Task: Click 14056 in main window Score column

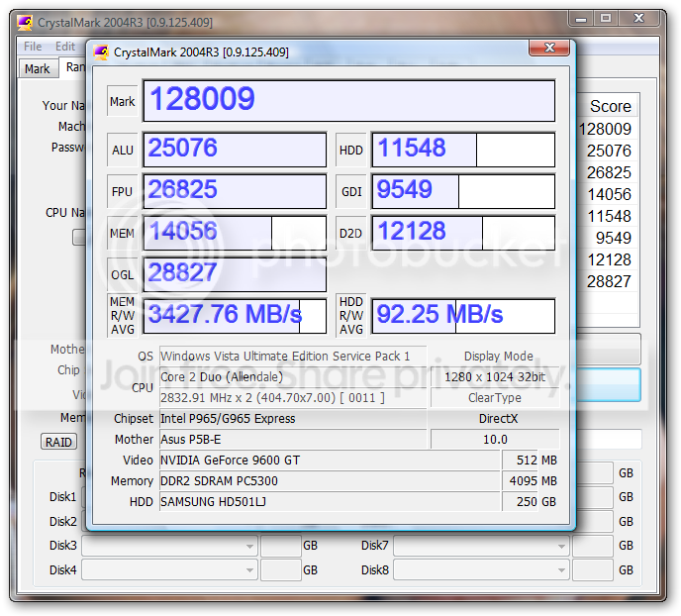Action: coord(609,194)
